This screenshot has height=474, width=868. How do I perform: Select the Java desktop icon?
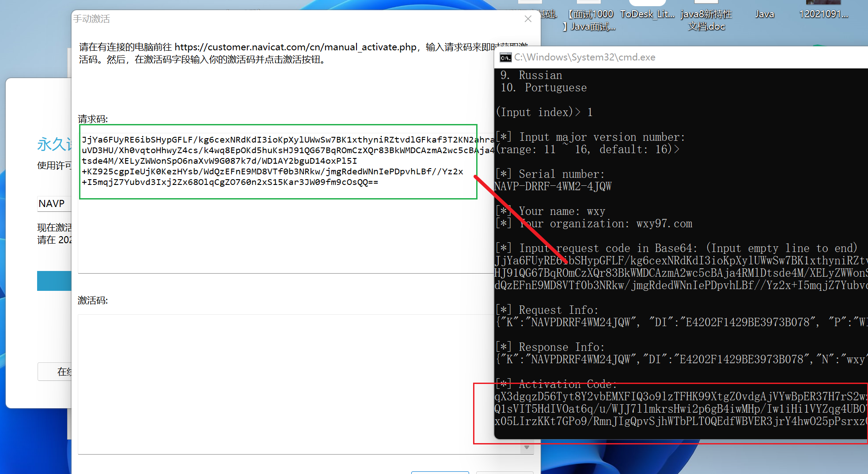[x=764, y=14]
